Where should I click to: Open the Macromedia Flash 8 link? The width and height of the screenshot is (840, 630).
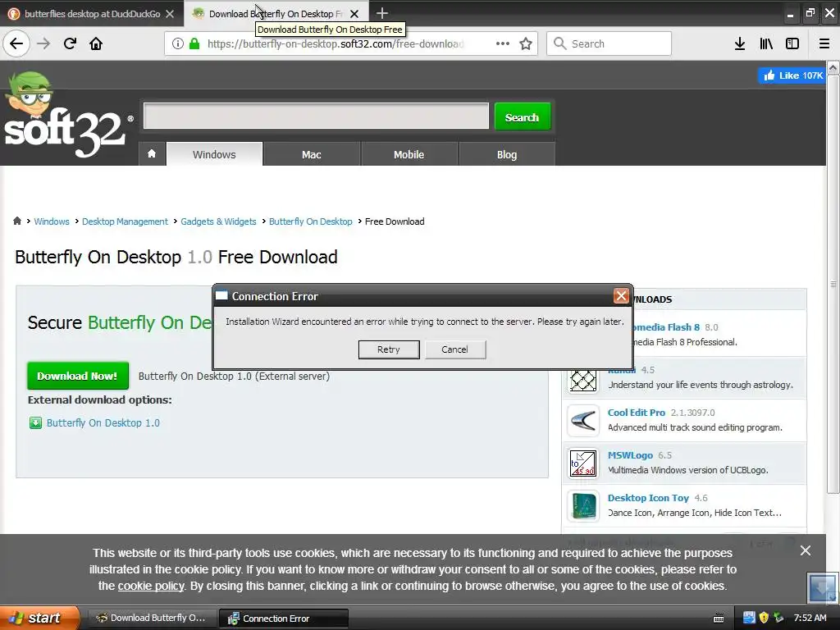click(666, 326)
